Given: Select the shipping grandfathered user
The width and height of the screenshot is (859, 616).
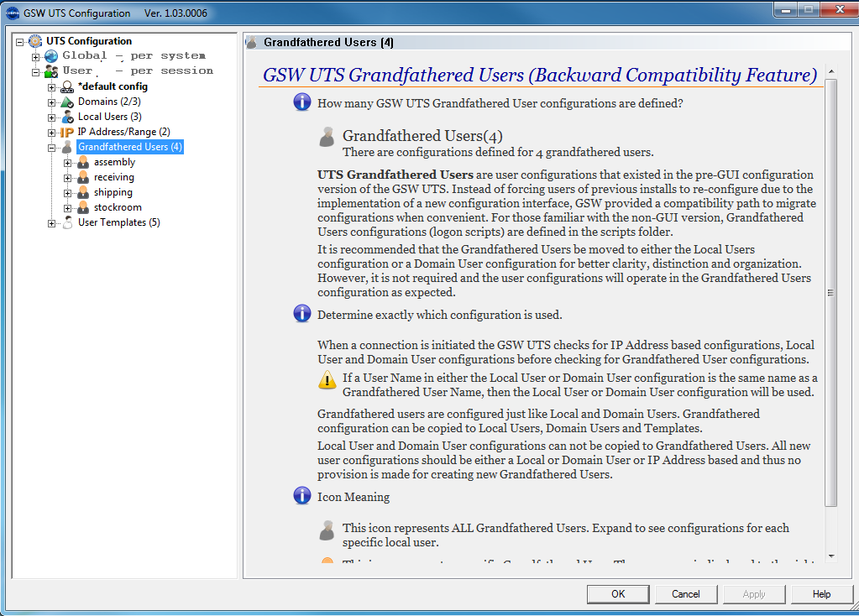Looking at the screenshot, I should coord(113,192).
